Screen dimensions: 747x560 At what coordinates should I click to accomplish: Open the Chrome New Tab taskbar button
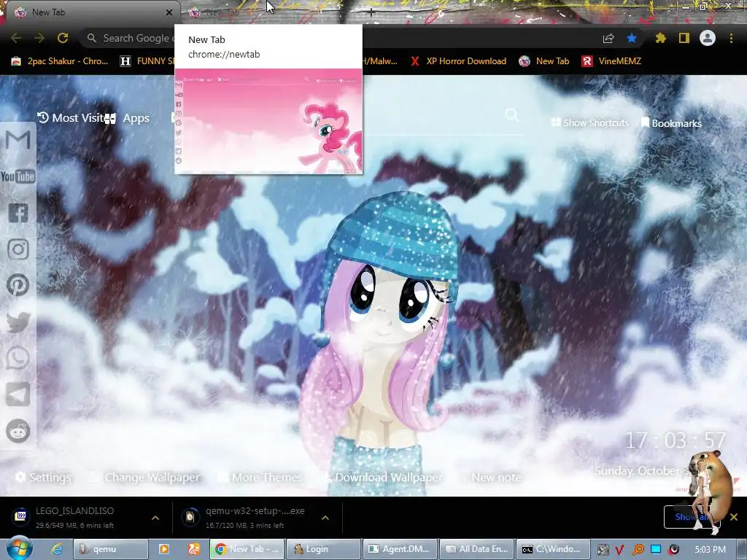point(247,549)
